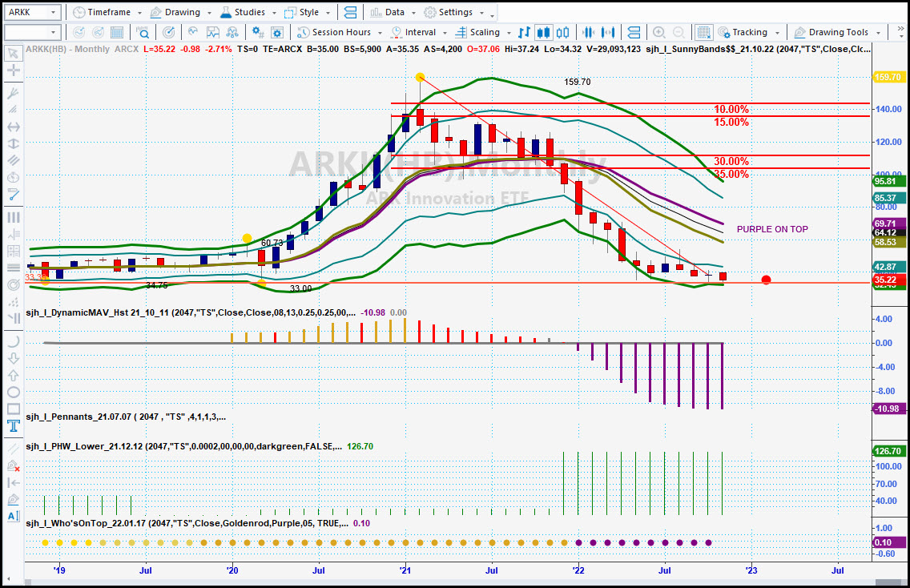
Task: Open the Timeframe menu
Action: tap(103, 12)
